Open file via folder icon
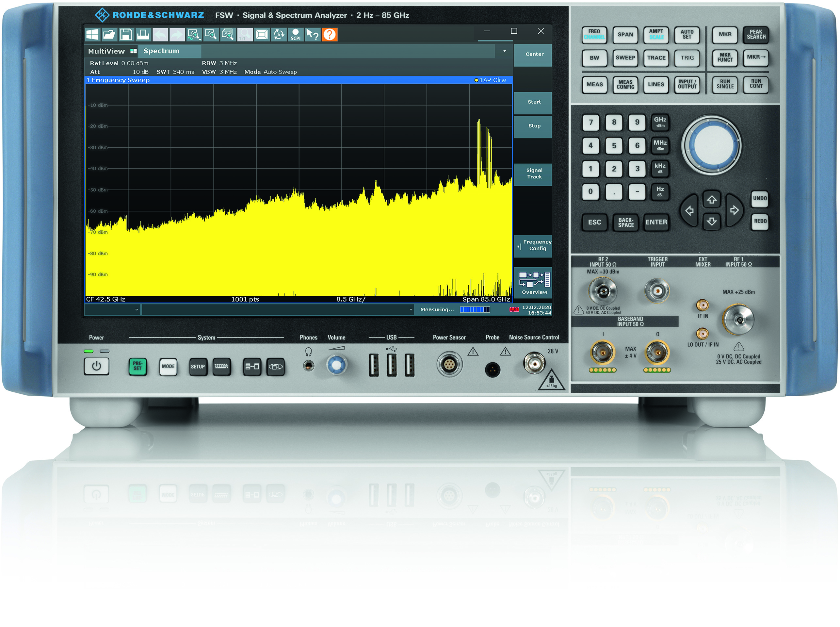840x627 pixels. pos(109,35)
